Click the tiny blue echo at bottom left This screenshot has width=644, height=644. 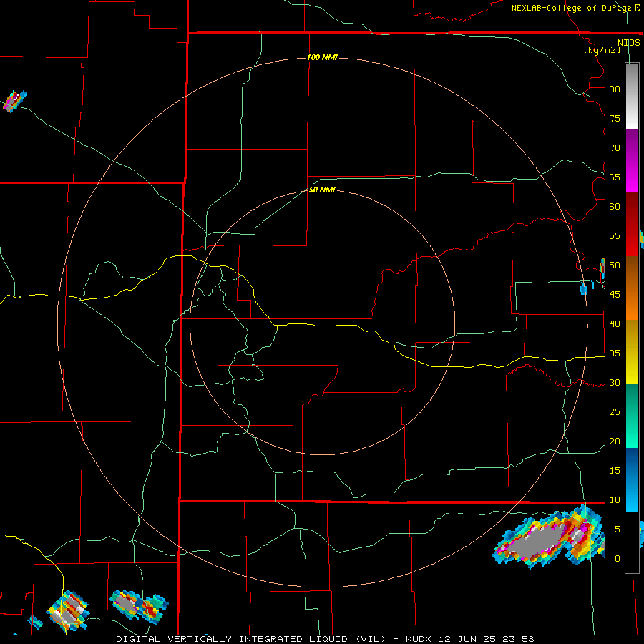click(35, 622)
